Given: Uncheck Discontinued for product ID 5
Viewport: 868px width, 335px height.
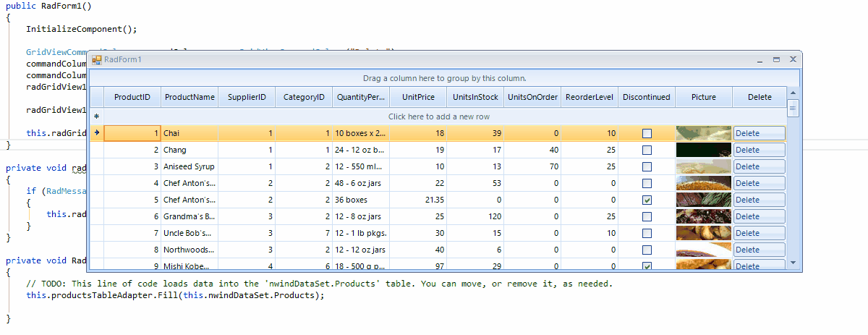Looking at the screenshot, I should tap(647, 200).
